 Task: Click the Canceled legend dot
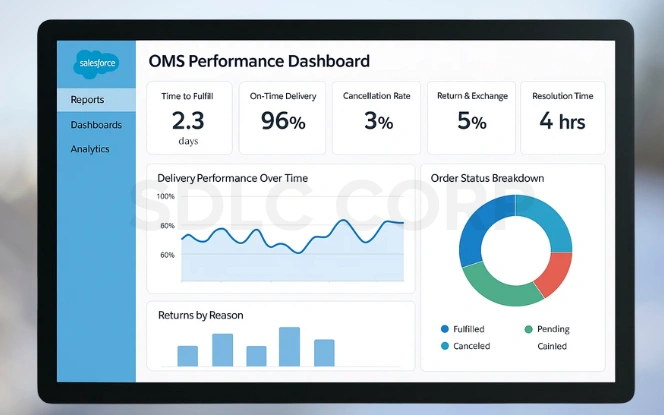pyautogui.click(x=444, y=346)
